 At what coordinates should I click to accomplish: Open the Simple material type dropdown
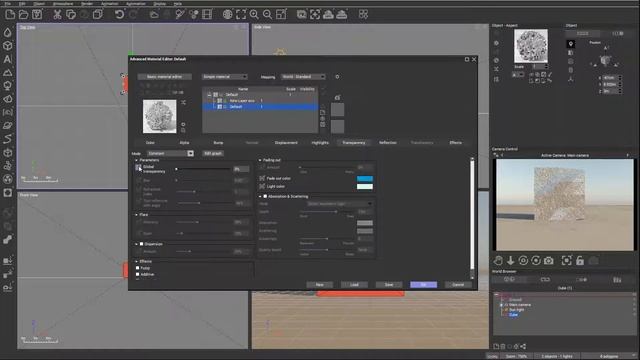[x=224, y=77]
